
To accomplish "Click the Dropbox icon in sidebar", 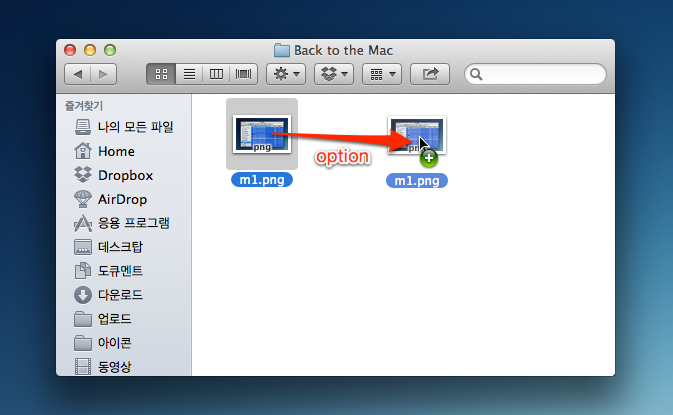I will tap(83, 175).
